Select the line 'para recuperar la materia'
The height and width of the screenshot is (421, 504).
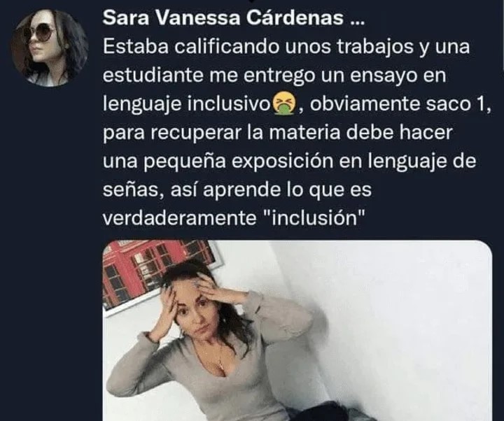[278, 133]
